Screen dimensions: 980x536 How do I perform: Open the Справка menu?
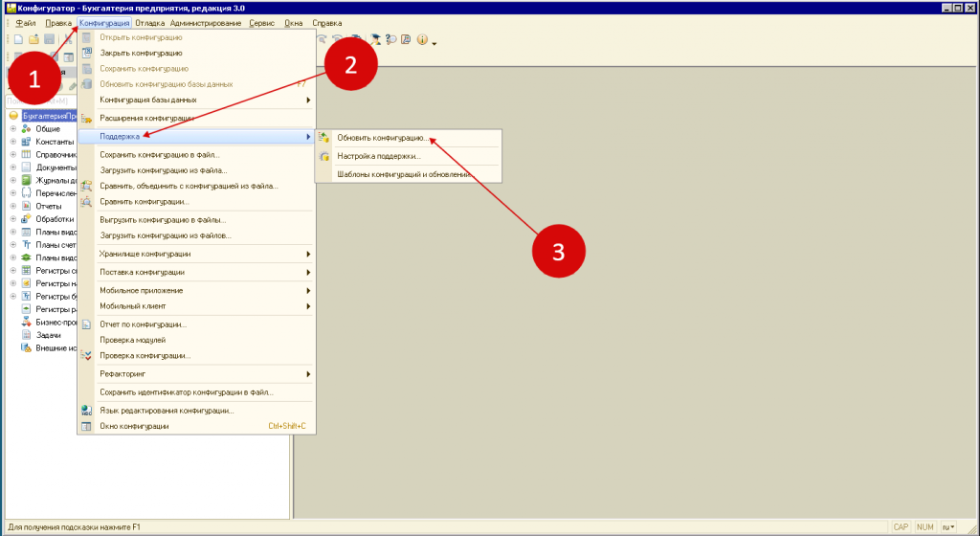(x=327, y=23)
